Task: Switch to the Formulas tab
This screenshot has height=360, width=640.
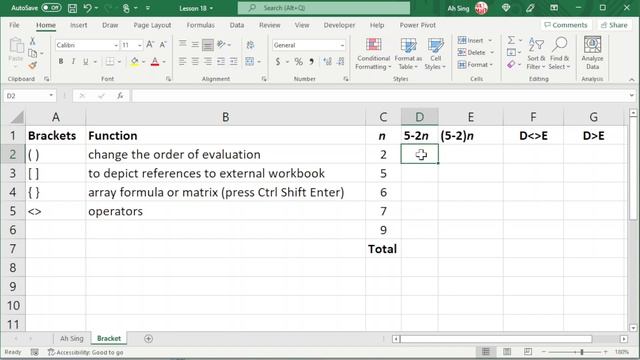Action: 200,25
